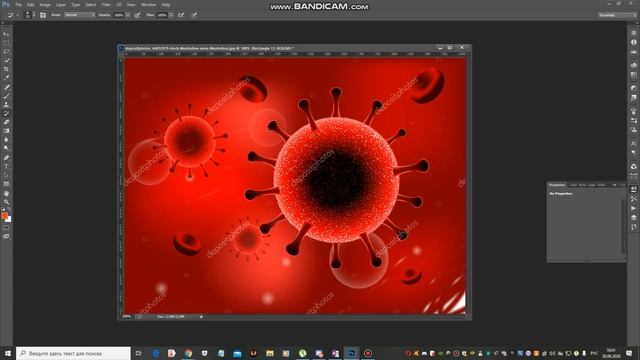Toggle the Brush panel button in options bar

click(x=43, y=15)
